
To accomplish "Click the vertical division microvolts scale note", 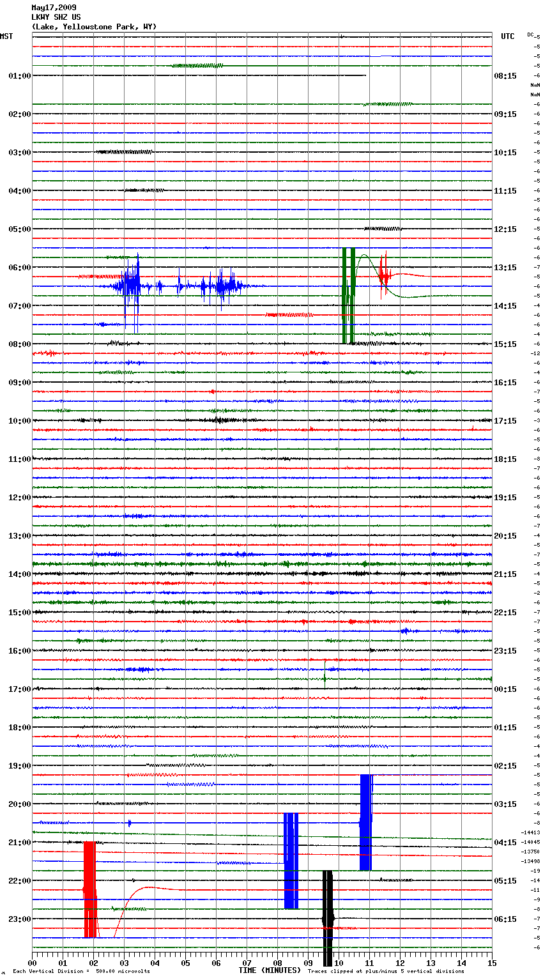I will (81, 972).
